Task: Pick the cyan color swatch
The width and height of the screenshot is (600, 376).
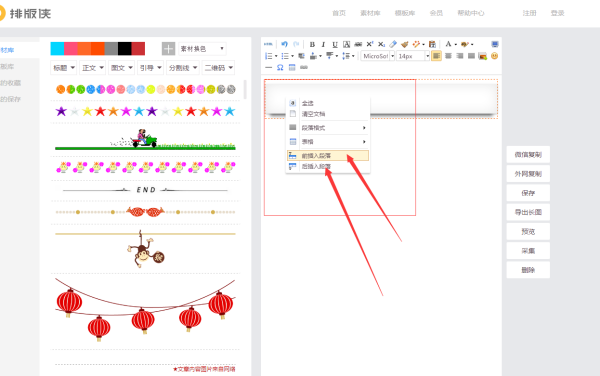Action: 57,49
